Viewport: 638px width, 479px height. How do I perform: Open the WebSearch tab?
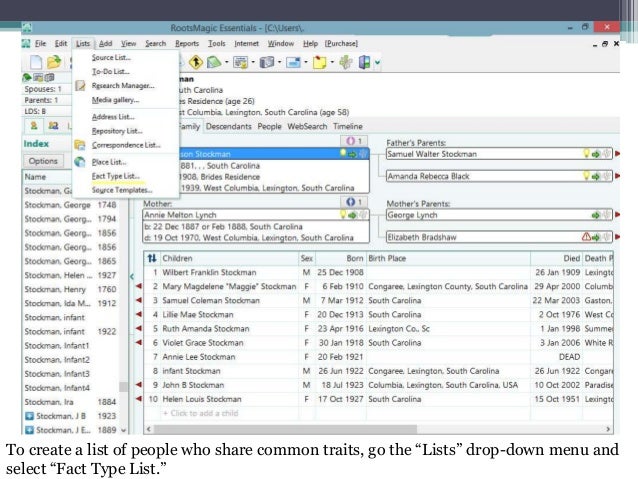coord(307,126)
